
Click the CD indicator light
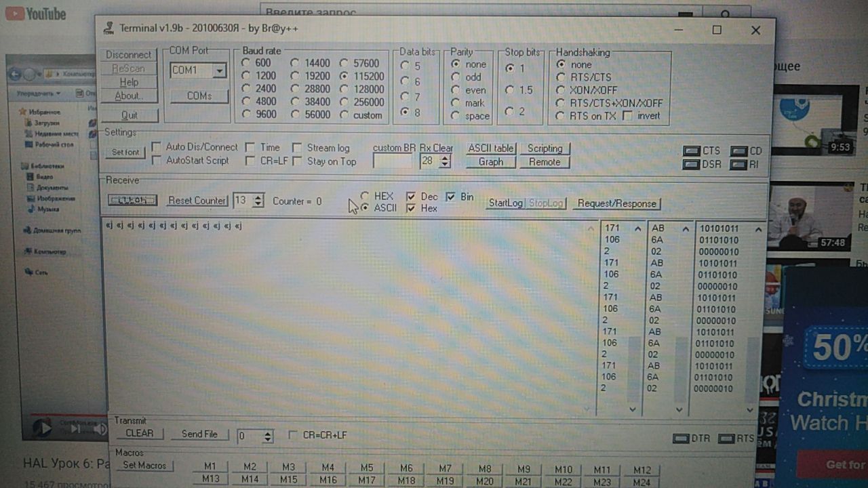[x=738, y=151]
